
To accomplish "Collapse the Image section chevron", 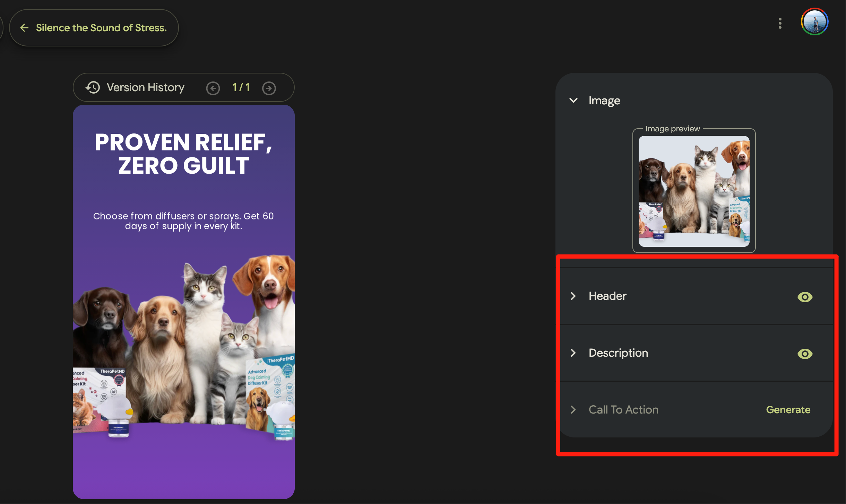I will tap(573, 101).
